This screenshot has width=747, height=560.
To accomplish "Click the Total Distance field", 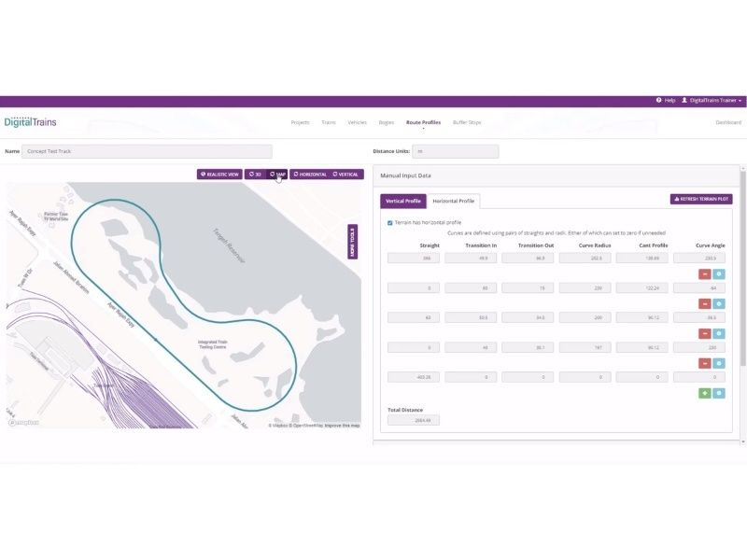I will coord(414,420).
